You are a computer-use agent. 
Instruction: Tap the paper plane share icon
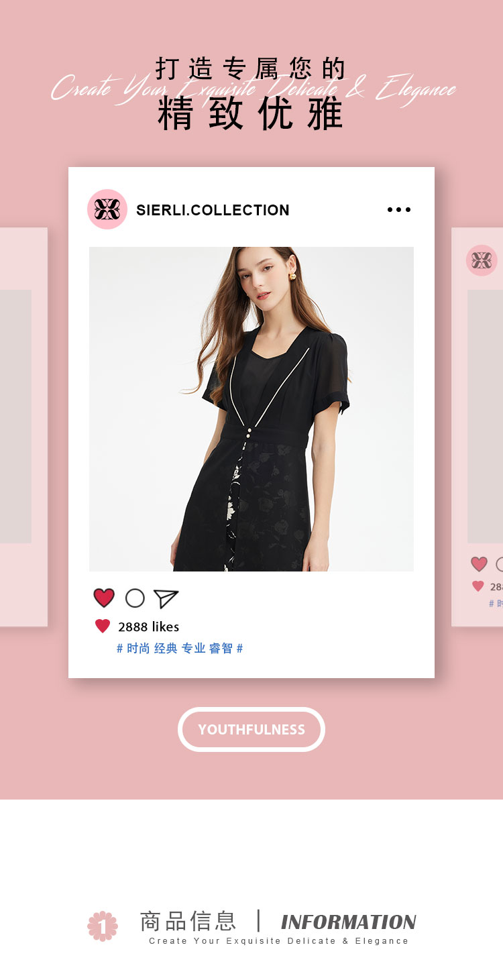pos(166,598)
